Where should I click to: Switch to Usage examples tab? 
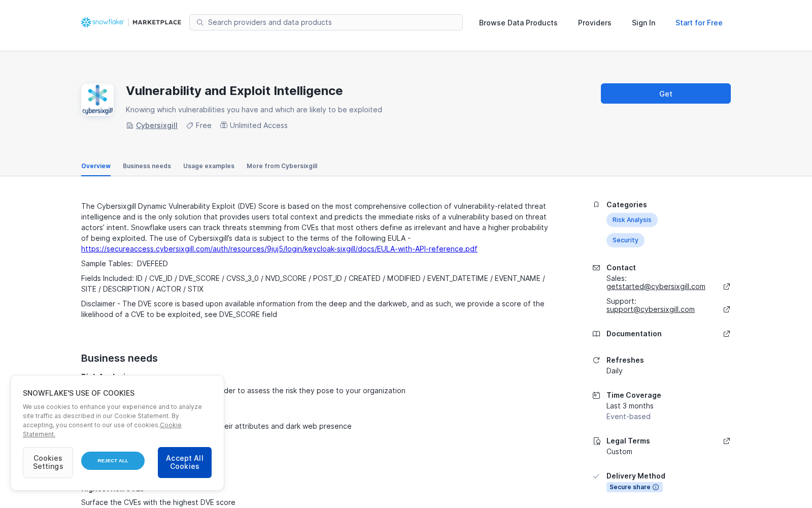(209, 166)
